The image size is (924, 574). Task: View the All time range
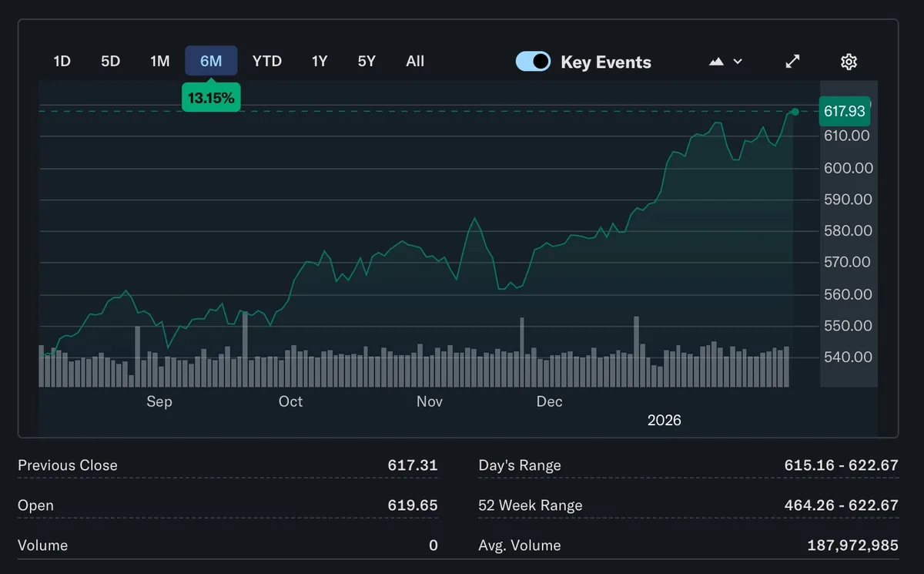415,61
